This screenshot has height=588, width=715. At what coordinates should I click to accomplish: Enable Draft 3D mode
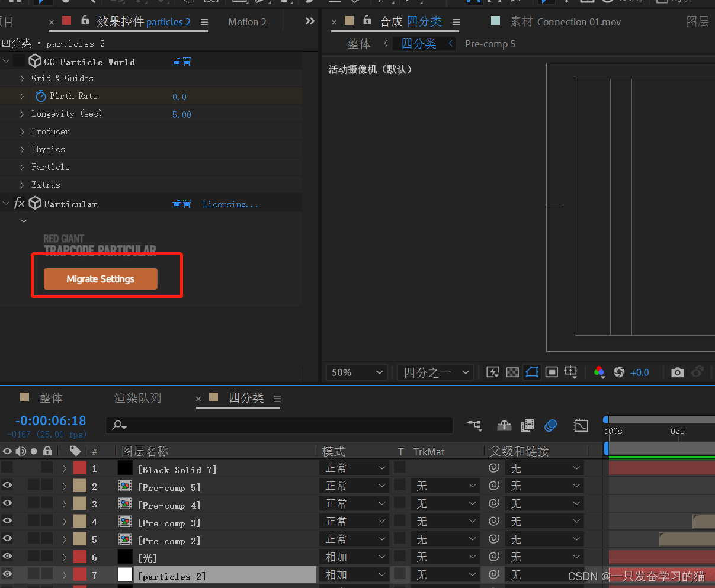(x=504, y=425)
